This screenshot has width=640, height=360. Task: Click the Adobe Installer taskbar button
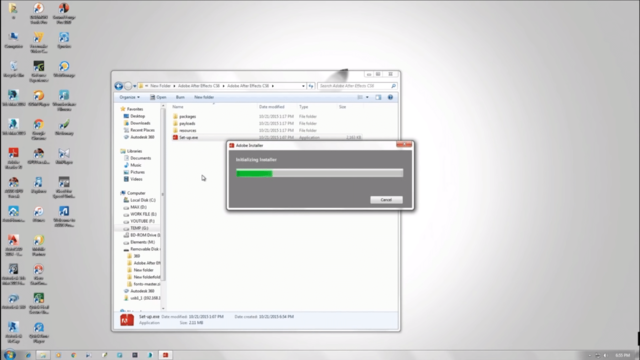pyautogui.click(x=165, y=355)
